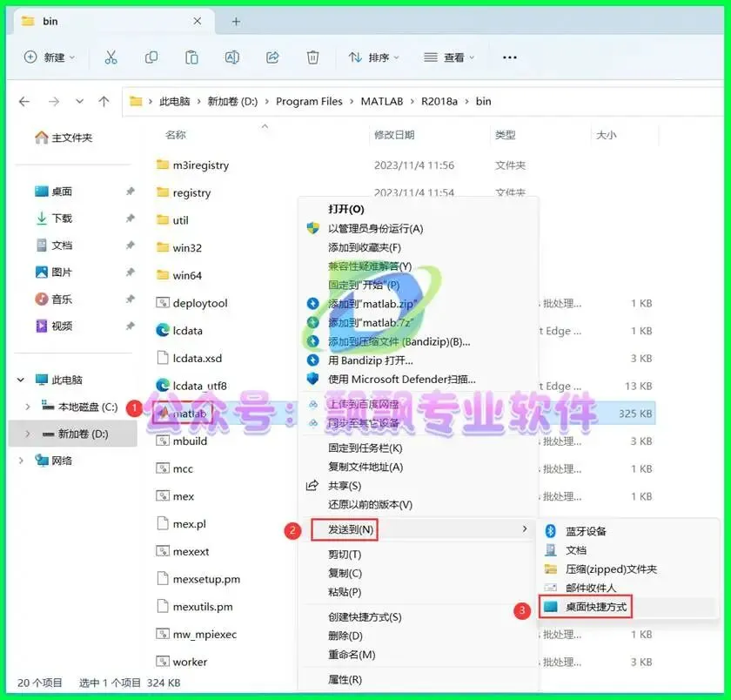The width and height of the screenshot is (731, 700).
Task: Go back with the left arrow
Action: tap(24, 101)
